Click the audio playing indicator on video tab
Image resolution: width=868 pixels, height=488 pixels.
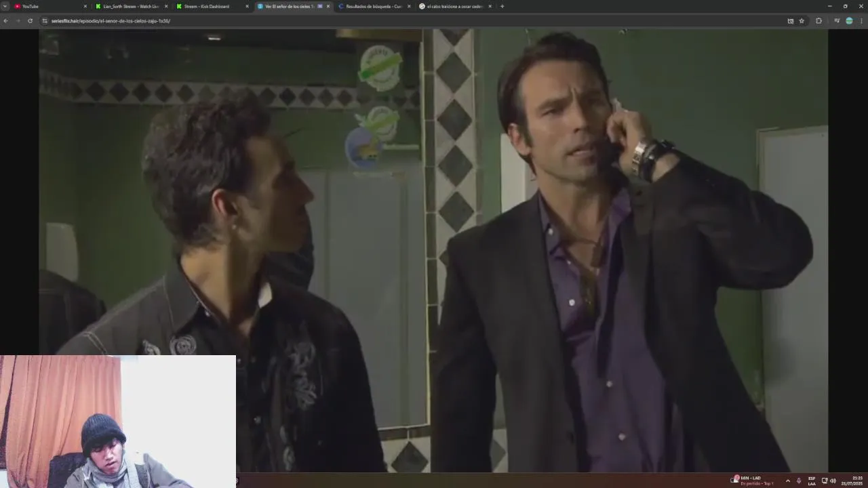tap(320, 6)
